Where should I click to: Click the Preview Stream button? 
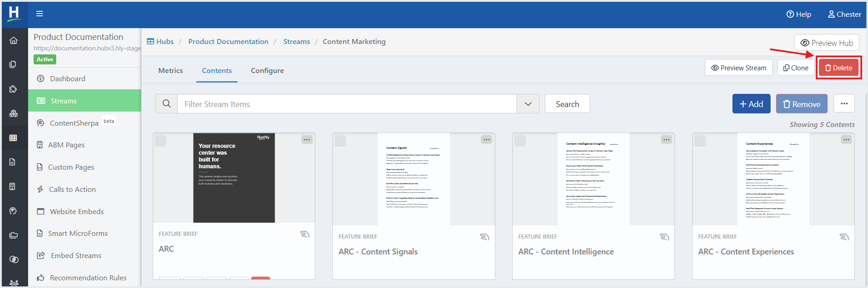pyautogui.click(x=739, y=68)
